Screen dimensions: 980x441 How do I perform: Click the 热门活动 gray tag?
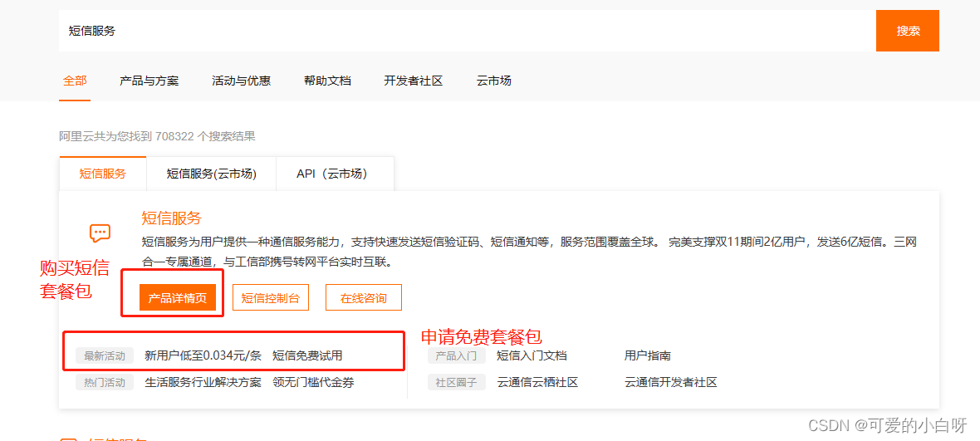tap(105, 382)
